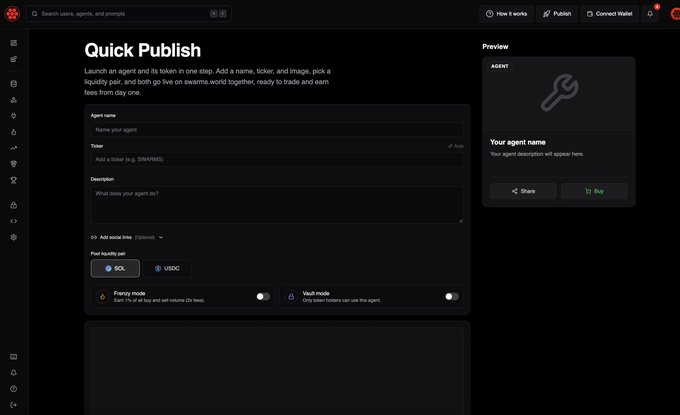Image resolution: width=680 pixels, height=415 pixels.
Task: Open the flame icon in left sidebar
Action: click(14, 132)
